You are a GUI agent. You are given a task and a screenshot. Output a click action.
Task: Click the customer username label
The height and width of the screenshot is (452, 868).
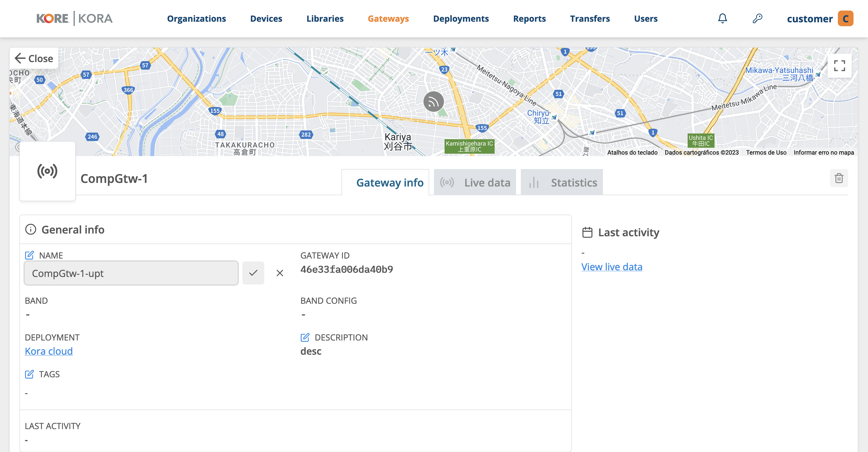pyautogui.click(x=809, y=18)
